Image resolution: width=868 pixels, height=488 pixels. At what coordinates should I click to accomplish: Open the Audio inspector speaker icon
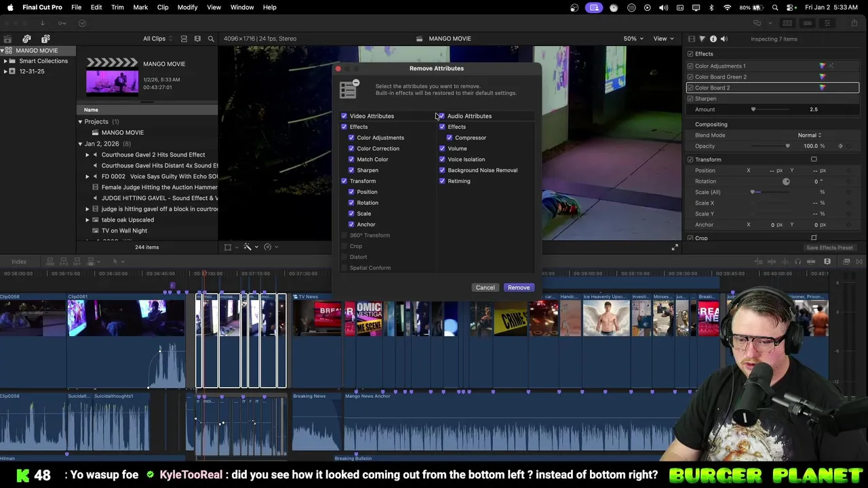[x=724, y=39]
